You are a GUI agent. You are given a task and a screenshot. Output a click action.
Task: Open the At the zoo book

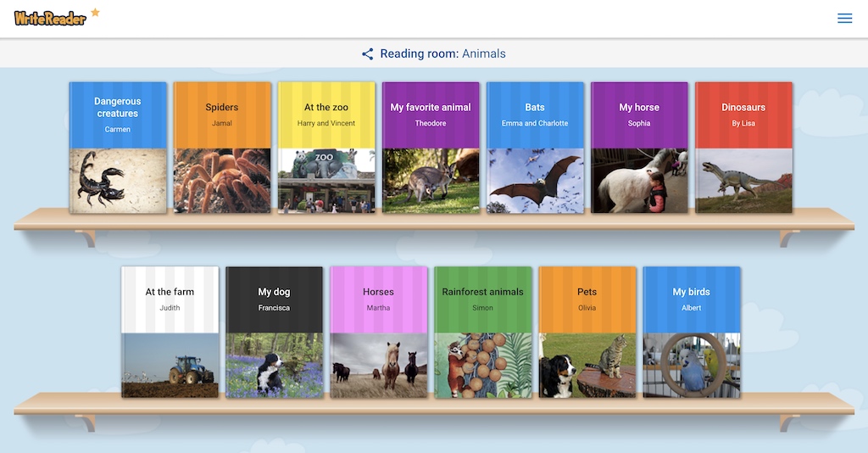(x=326, y=148)
